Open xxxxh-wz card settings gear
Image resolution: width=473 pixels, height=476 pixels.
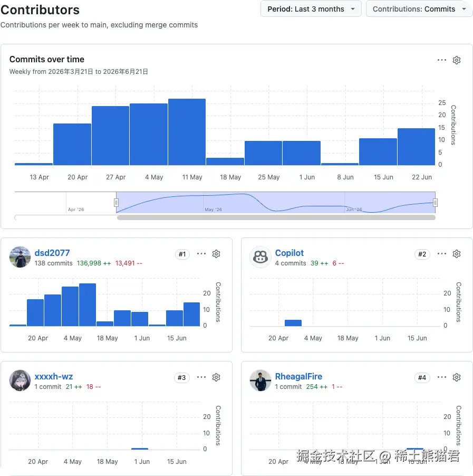pos(216,377)
